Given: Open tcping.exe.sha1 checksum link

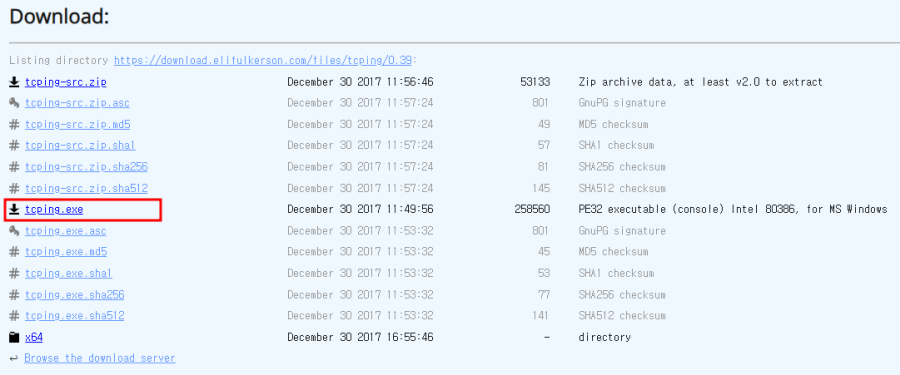Looking at the screenshot, I should [68, 274].
